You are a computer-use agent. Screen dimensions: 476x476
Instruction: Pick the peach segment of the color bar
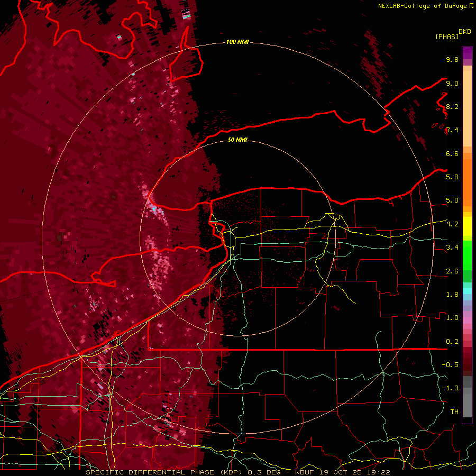(467, 108)
